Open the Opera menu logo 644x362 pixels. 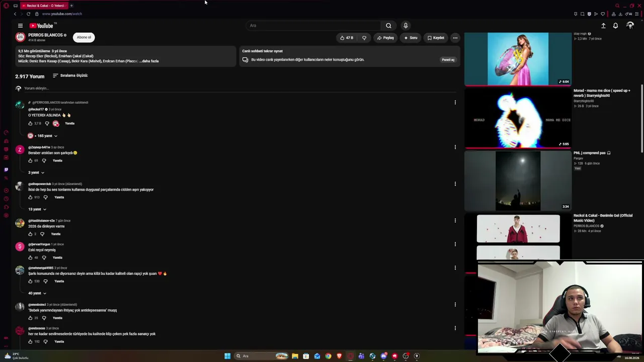[6, 6]
